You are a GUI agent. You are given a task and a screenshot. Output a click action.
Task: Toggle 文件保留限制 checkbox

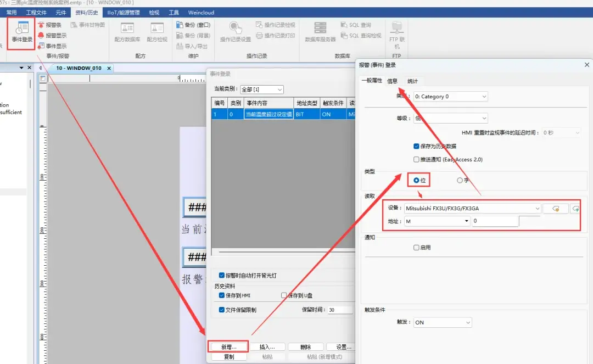pyautogui.click(x=222, y=310)
